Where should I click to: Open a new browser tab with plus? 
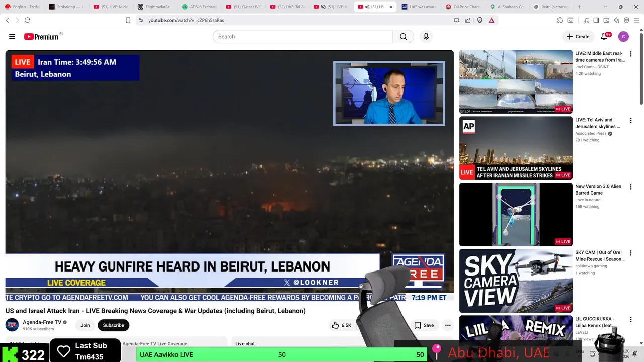pyautogui.click(x=579, y=7)
